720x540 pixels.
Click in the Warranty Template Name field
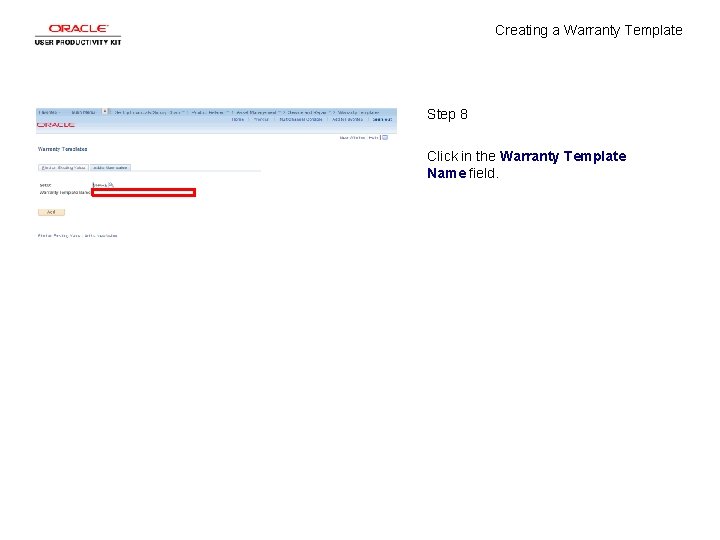144,192
